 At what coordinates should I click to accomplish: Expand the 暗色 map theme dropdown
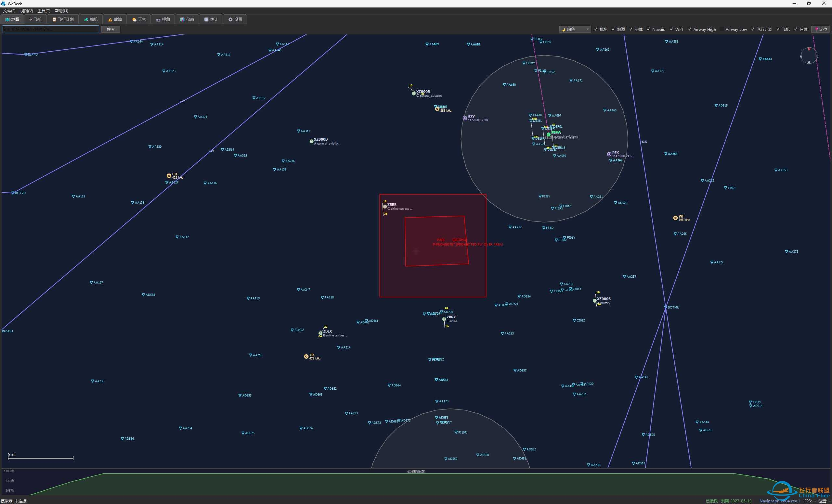[575, 29]
